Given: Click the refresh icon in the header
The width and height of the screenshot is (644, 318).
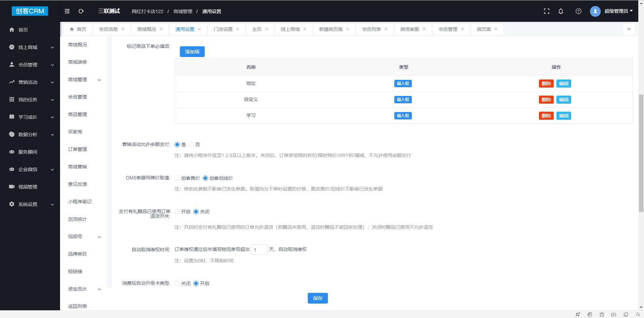Looking at the screenshot, I should coord(81,11).
